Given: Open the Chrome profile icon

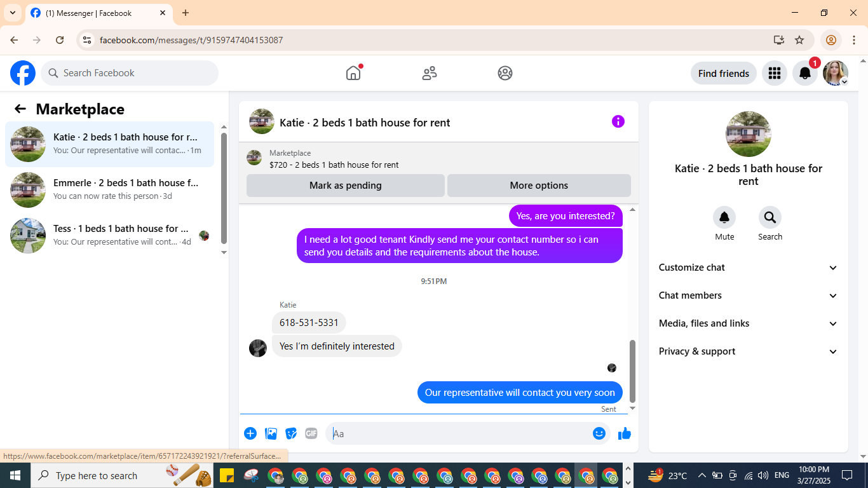Looking at the screenshot, I should click(x=831, y=40).
